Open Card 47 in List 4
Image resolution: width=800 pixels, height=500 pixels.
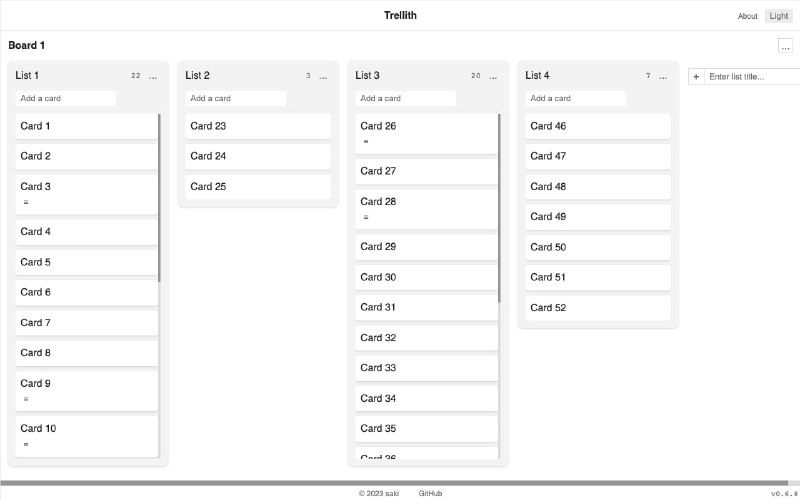[598, 156]
